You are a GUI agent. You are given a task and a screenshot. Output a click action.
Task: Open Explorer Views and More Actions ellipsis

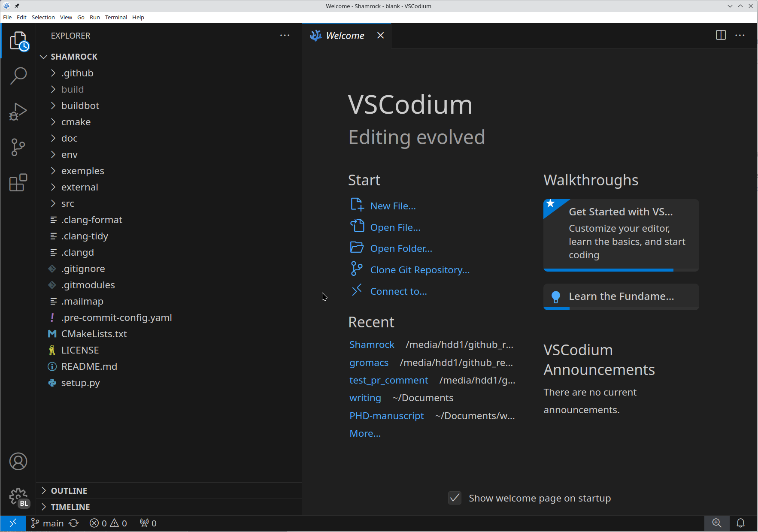(x=285, y=35)
